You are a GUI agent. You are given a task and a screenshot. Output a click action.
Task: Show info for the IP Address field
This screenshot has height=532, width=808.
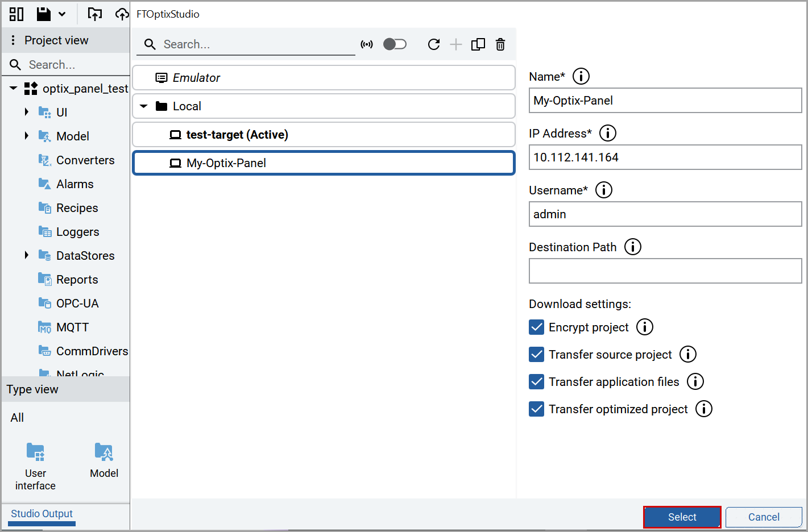pyautogui.click(x=608, y=133)
